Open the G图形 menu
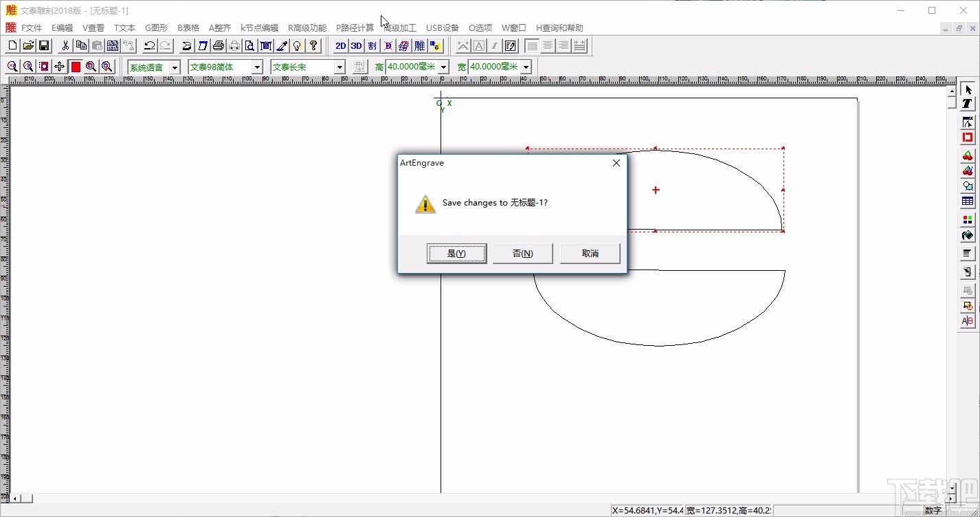 point(156,28)
